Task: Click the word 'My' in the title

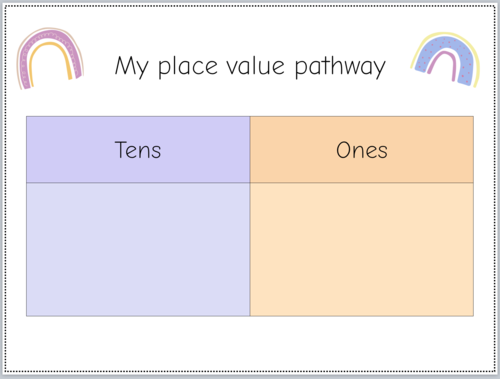Action: [x=131, y=67]
